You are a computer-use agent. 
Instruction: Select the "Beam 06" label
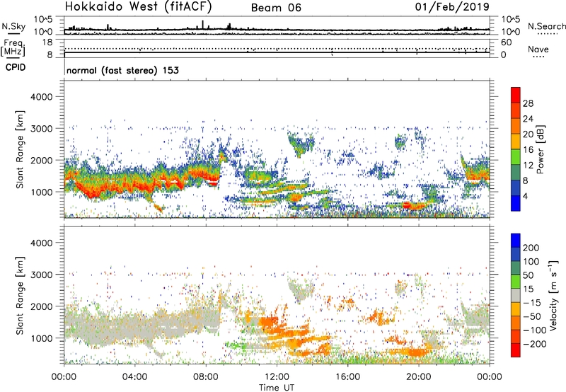coord(276,8)
